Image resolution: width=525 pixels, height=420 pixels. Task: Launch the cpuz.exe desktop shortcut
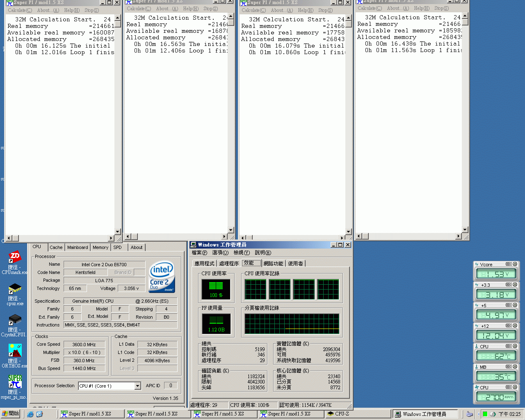tap(15, 294)
